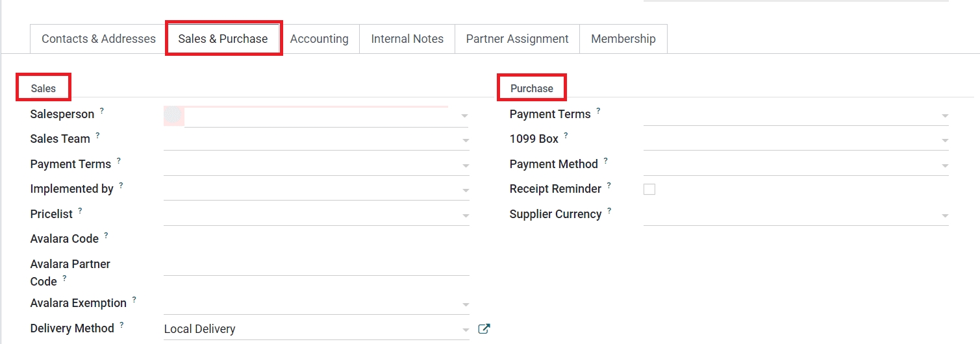The width and height of the screenshot is (980, 344).
Task: Open external link next to Delivery Method
Action: coord(484,328)
